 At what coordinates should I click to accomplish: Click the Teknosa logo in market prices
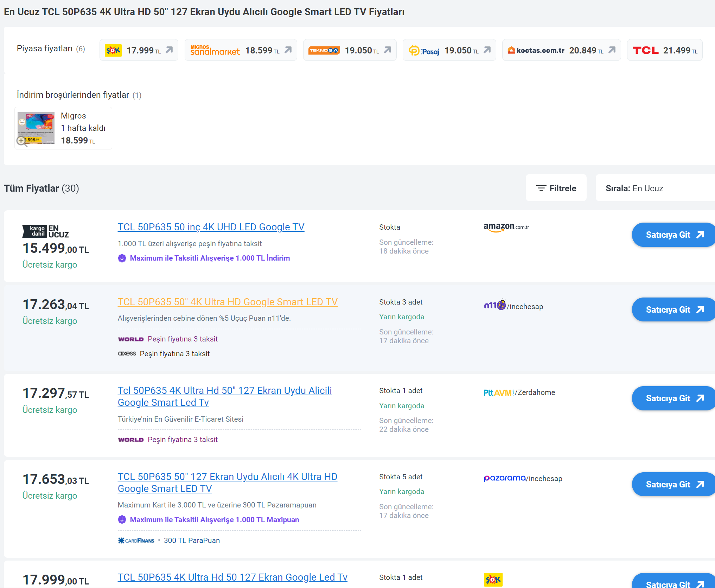click(324, 50)
